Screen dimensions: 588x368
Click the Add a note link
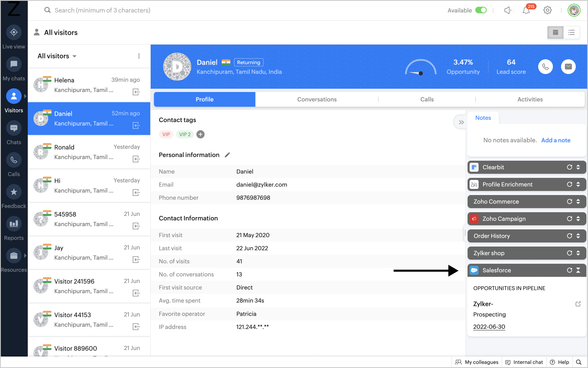[x=555, y=140]
